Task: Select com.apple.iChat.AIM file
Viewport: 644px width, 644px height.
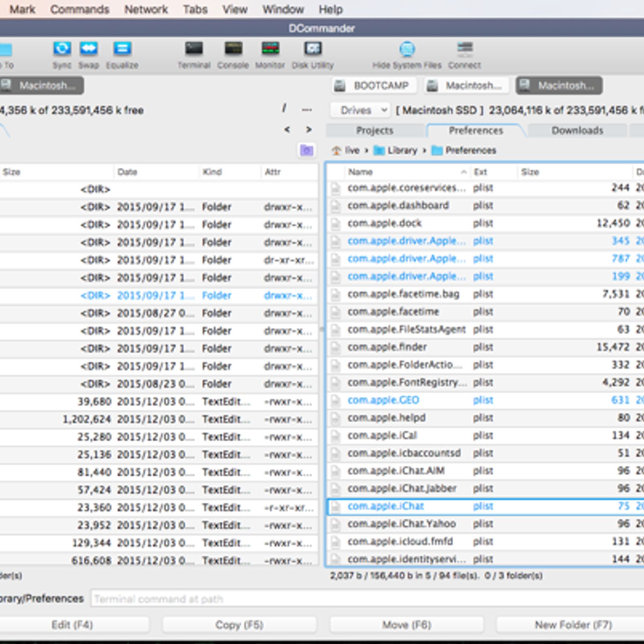Action: point(486,471)
